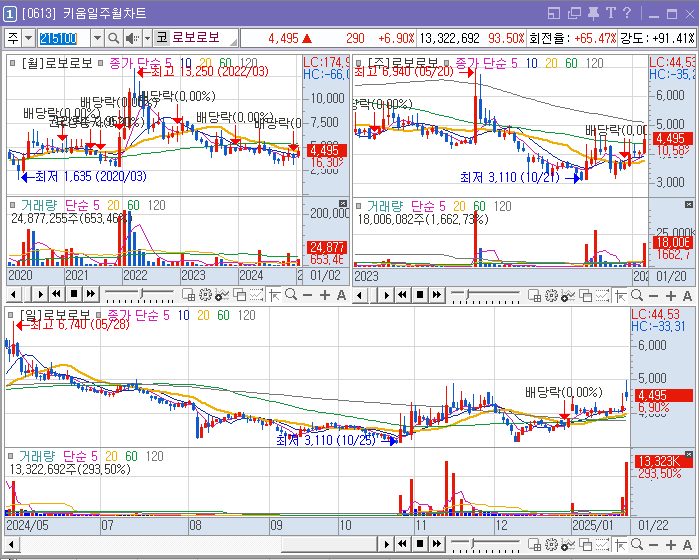
Task: Click the 코 KOSDAQ market badge
Action: pos(162,37)
